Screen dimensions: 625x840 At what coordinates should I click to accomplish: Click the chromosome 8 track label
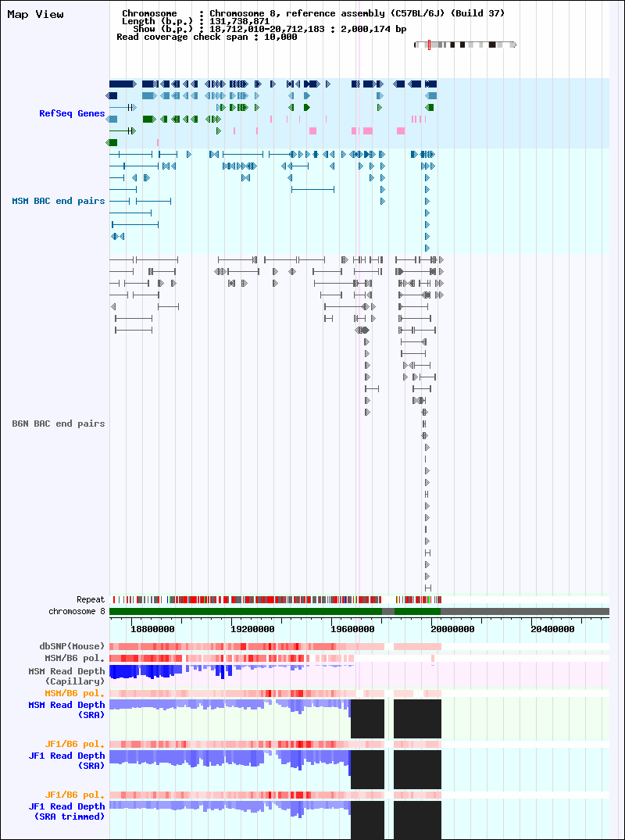point(77,611)
